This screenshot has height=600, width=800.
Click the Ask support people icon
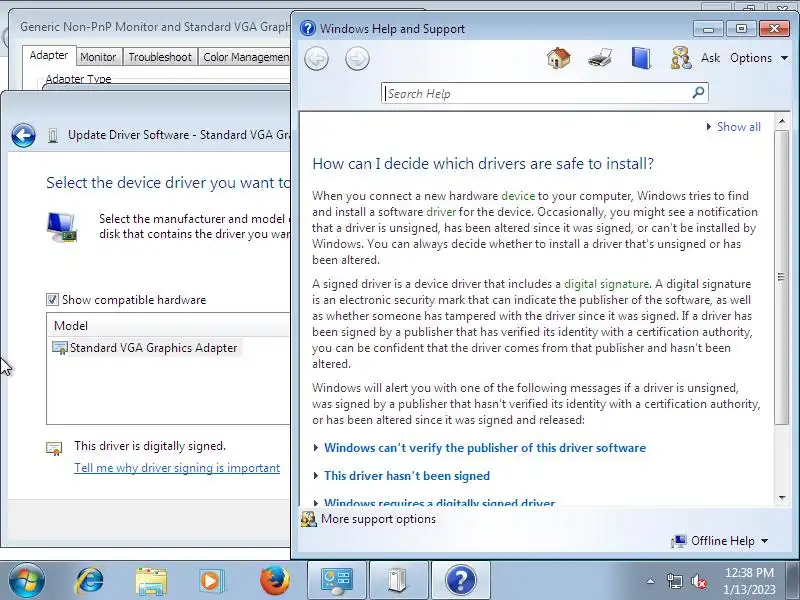pyautogui.click(x=681, y=58)
